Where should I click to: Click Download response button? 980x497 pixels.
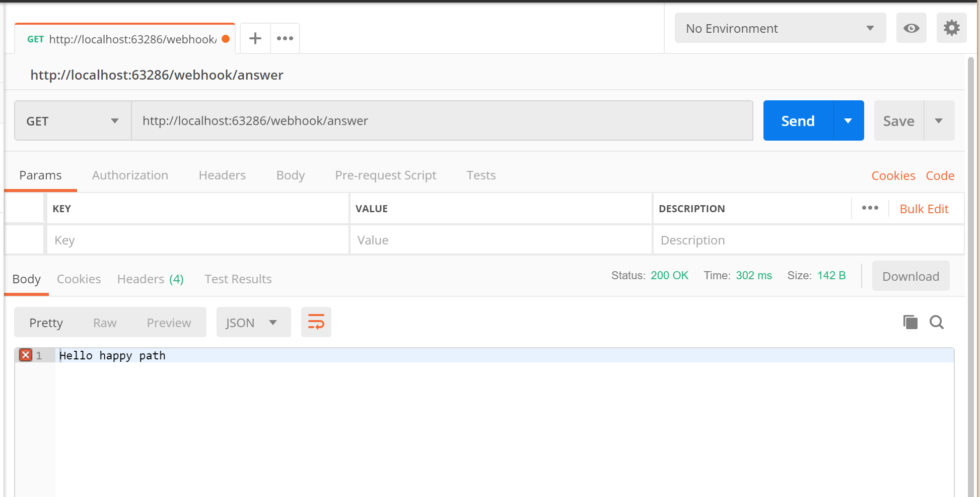click(x=911, y=276)
